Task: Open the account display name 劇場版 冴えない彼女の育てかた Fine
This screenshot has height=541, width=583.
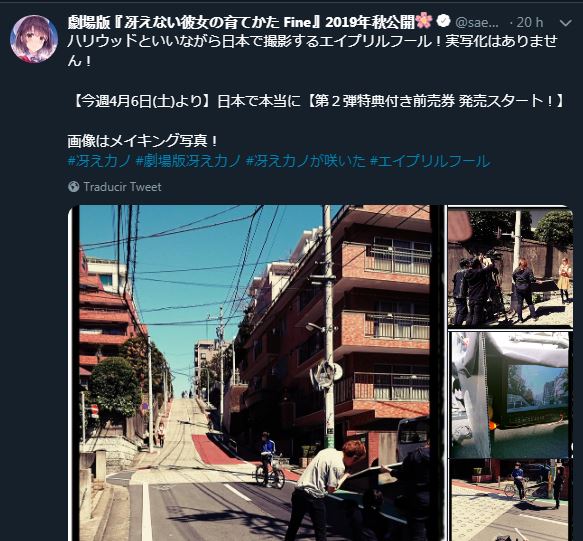Action: click(241, 22)
